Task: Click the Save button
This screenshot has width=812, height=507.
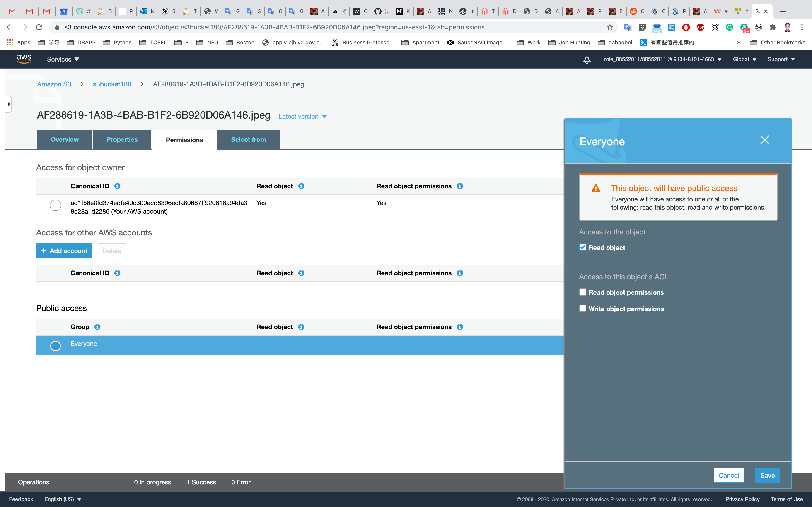Action: pyautogui.click(x=767, y=475)
